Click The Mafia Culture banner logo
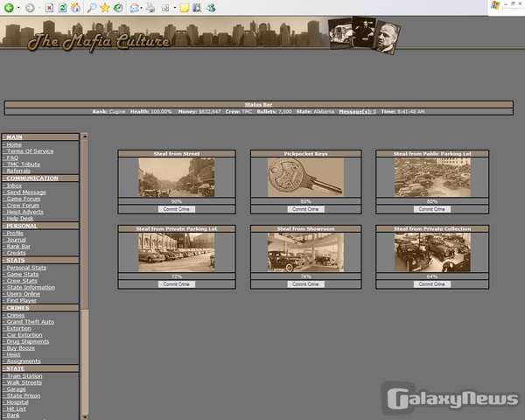Viewport: 525px width, 420px height. click(98, 40)
